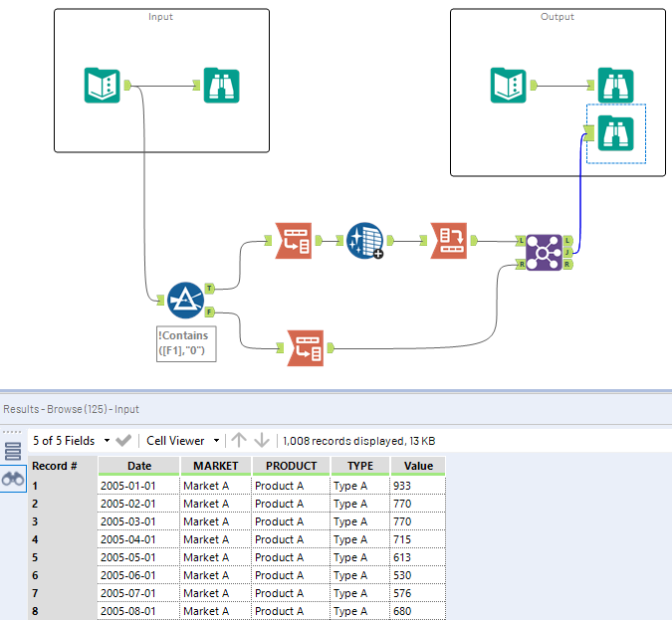672x620 pixels.
Task: Click the down arrow to go to next record
Action: 262,440
